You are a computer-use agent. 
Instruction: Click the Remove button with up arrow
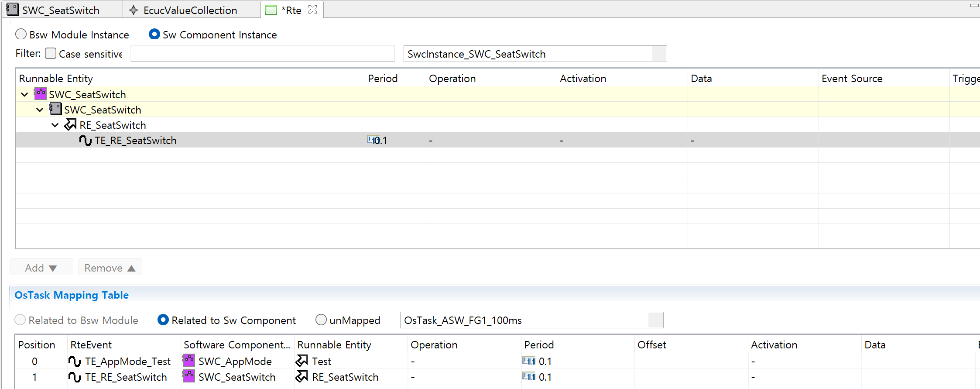click(x=110, y=268)
